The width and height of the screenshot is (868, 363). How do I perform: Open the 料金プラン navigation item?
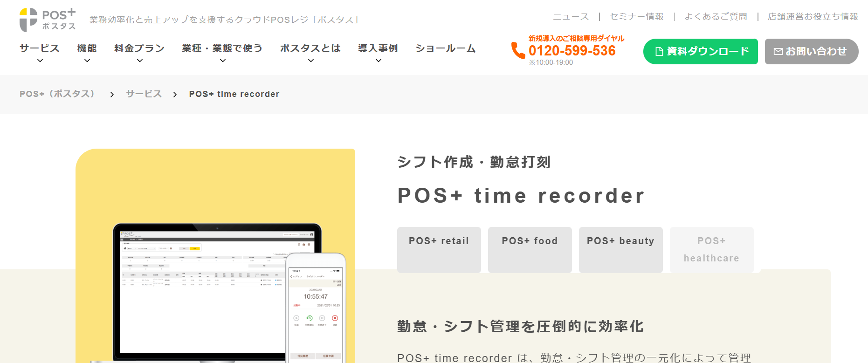pos(140,48)
